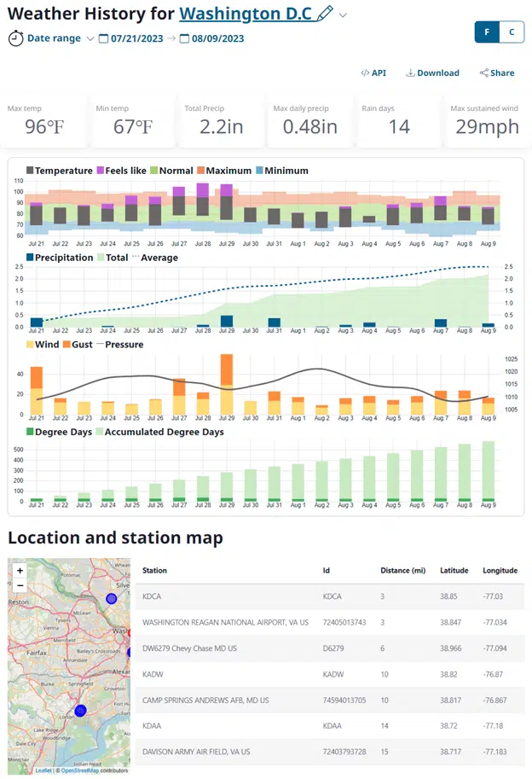Click the API code icon
Viewport: 532px width, 779px height.
click(365, 73)
